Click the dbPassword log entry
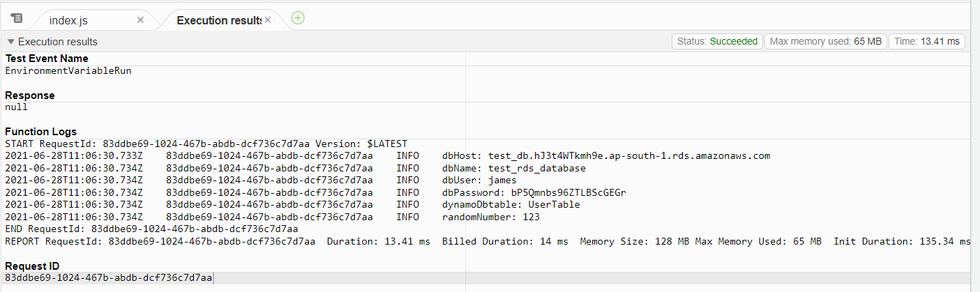This screenshot has height=292, width=980. click(x=534, y=192)
